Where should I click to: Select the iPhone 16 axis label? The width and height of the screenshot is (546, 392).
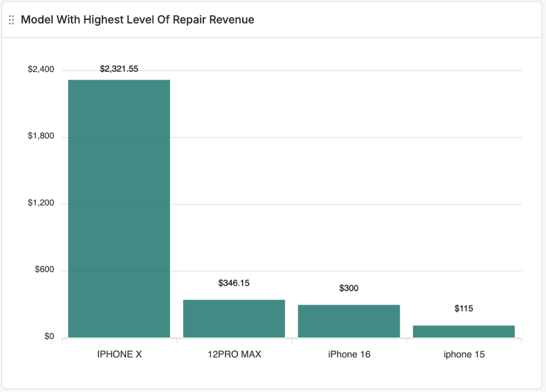[349, 354]
